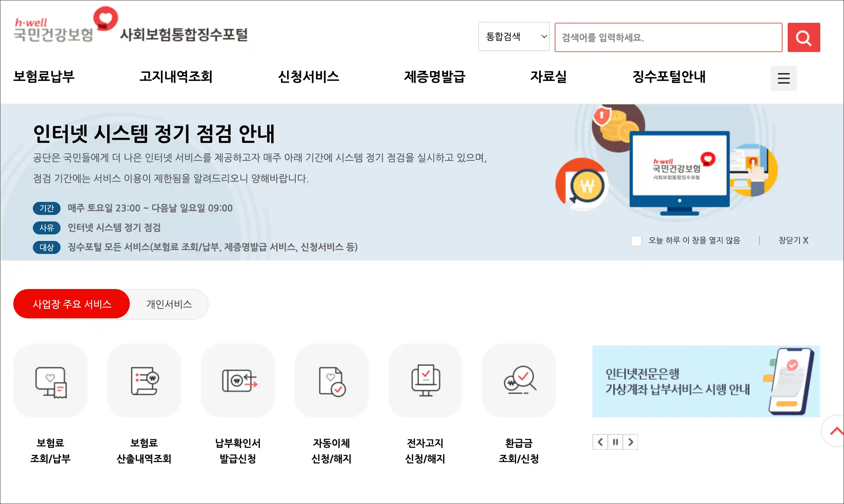The width and height of the screenshot is (844, 504).
Task: Click the 납부확인서 발급신청 icon
Action: pyautogui.click(x=238, y=381)
